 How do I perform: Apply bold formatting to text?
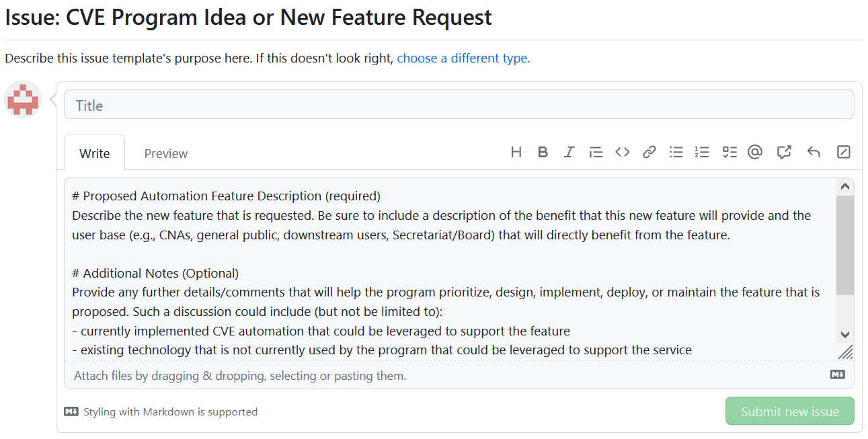pos(543,152)
